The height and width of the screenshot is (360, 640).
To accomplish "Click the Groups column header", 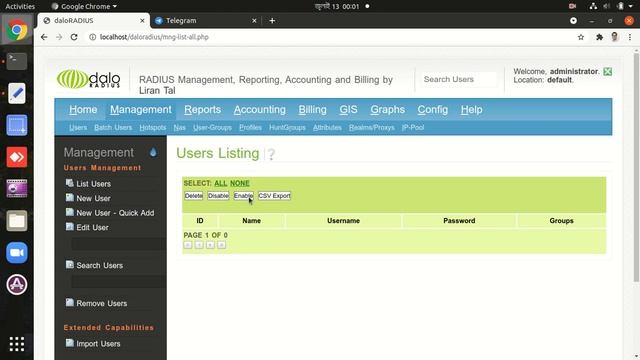I will coord(561,220).
